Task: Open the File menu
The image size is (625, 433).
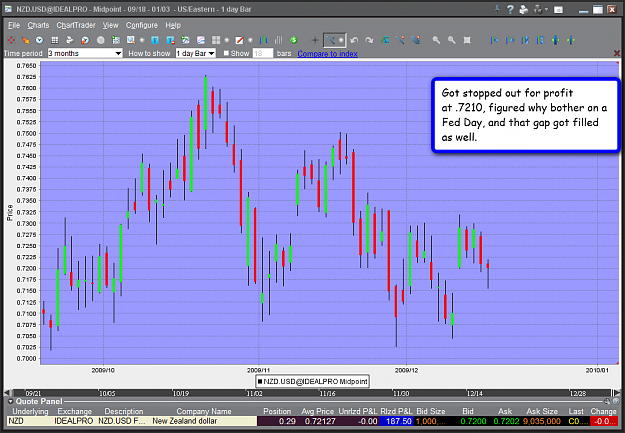Action: coord(14,25)
